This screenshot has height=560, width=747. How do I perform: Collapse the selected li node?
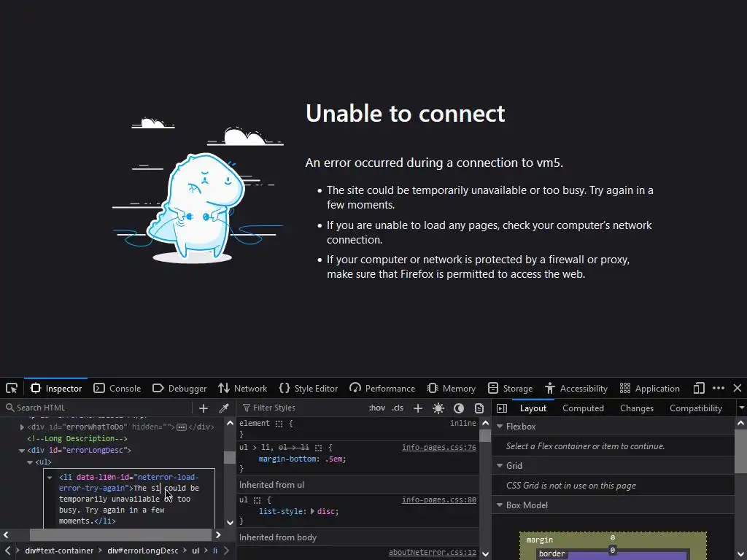50,477
